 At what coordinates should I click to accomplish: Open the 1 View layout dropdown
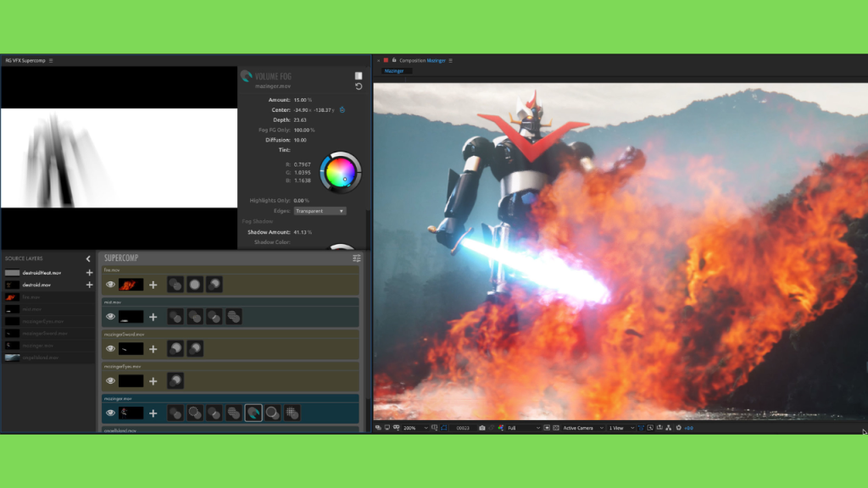point(621,428)
